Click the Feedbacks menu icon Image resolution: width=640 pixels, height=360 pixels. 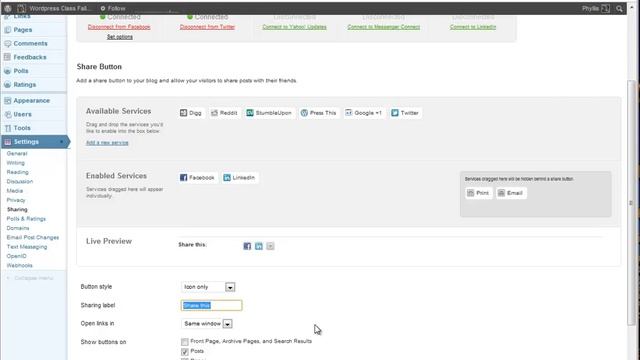7,57
